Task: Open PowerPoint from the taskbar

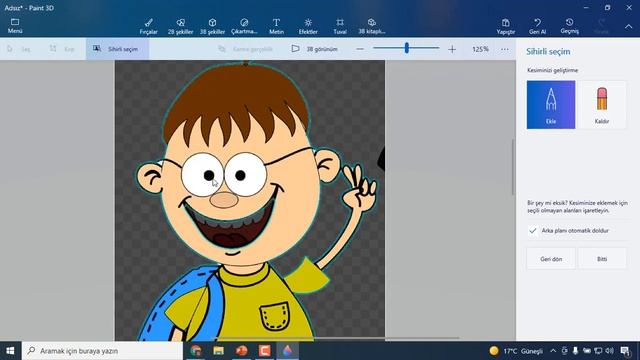Action: tap(242, 351)
